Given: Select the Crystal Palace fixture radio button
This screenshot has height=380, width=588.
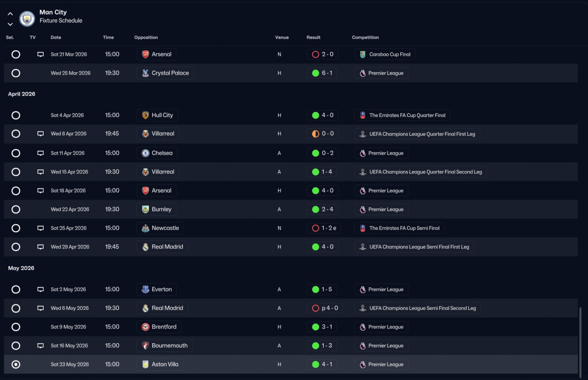Looking at the screenshot, I should (x=16, y=73).
